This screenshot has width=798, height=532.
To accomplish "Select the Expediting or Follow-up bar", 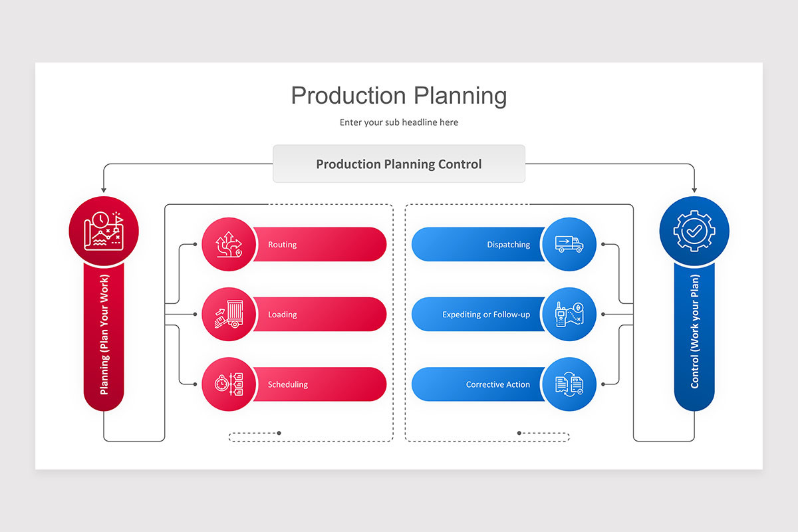I will pos(479,315).
